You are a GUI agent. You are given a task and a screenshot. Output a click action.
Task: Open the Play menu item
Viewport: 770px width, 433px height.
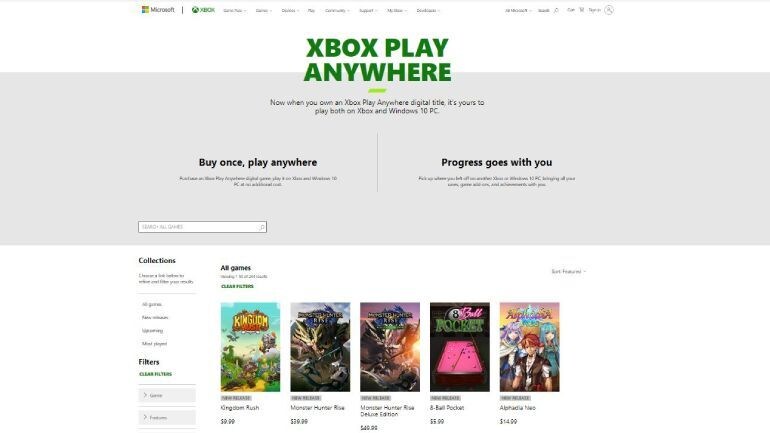click(x=311, y=10)
